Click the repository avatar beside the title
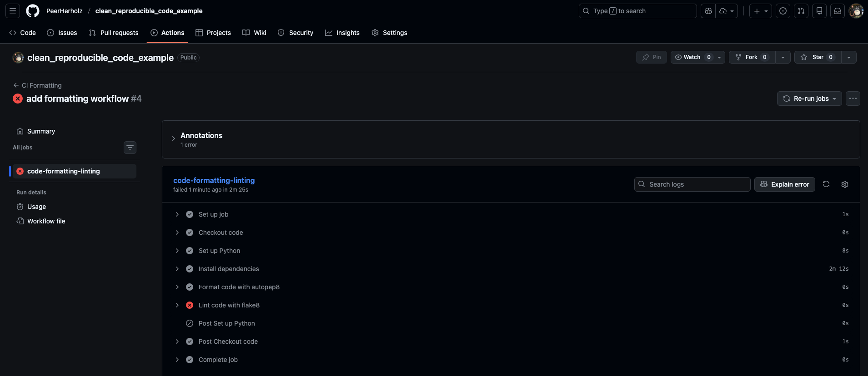 [x=18, y=58]
